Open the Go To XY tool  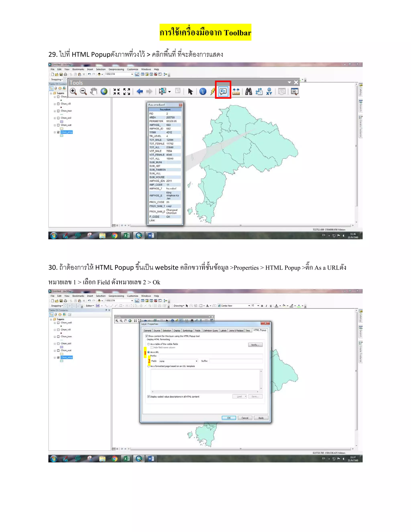tap(269, 91)
